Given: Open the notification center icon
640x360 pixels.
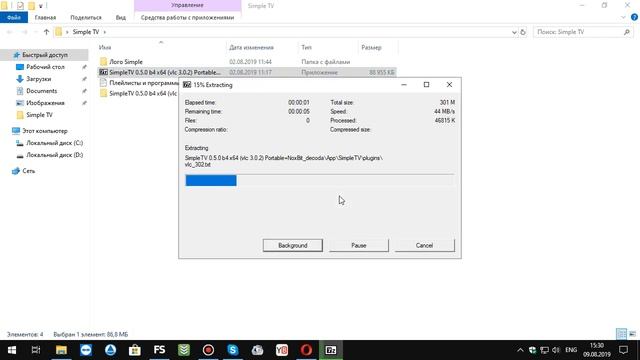Looking at the screenshot, I should 623,350.
